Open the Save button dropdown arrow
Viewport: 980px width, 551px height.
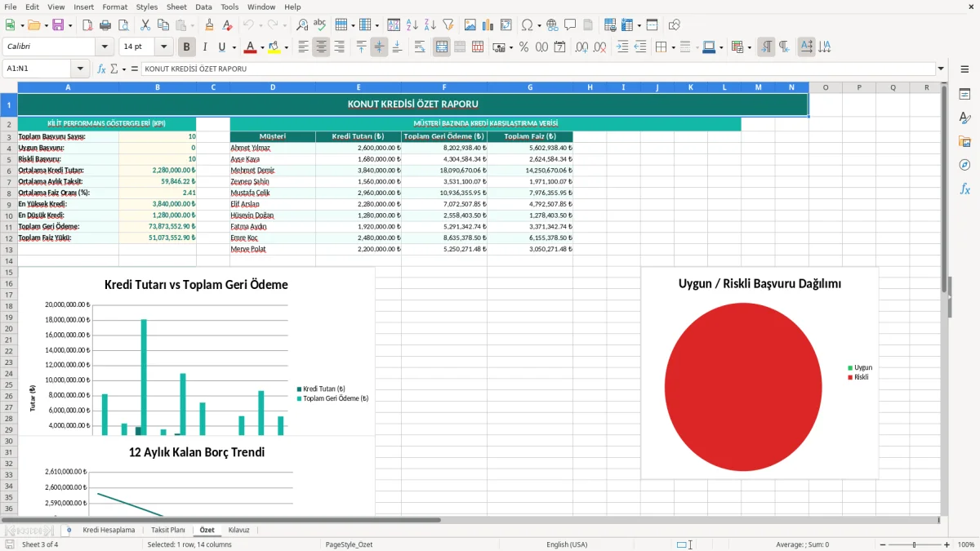(x=69, y=25)
